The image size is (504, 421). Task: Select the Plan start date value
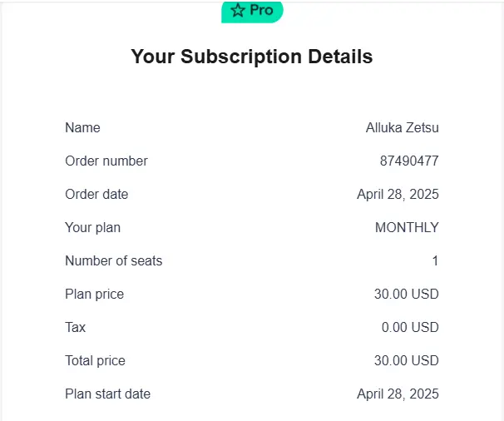pos(398,394)
